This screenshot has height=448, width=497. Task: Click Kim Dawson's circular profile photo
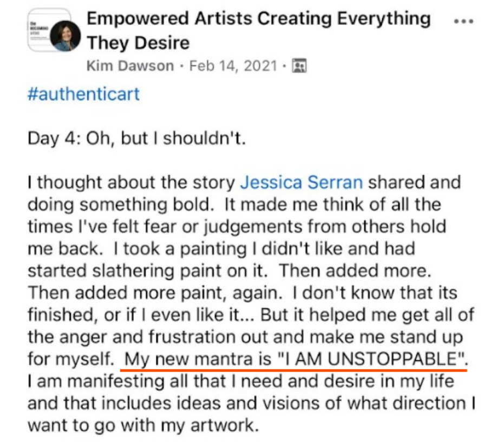point(66,36)
